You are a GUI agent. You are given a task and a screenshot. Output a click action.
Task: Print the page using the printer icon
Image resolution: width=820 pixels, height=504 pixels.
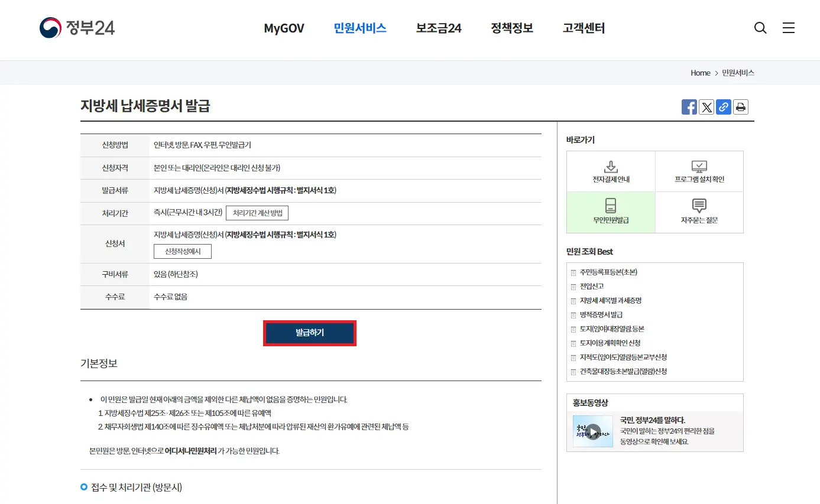coord(740,107)
